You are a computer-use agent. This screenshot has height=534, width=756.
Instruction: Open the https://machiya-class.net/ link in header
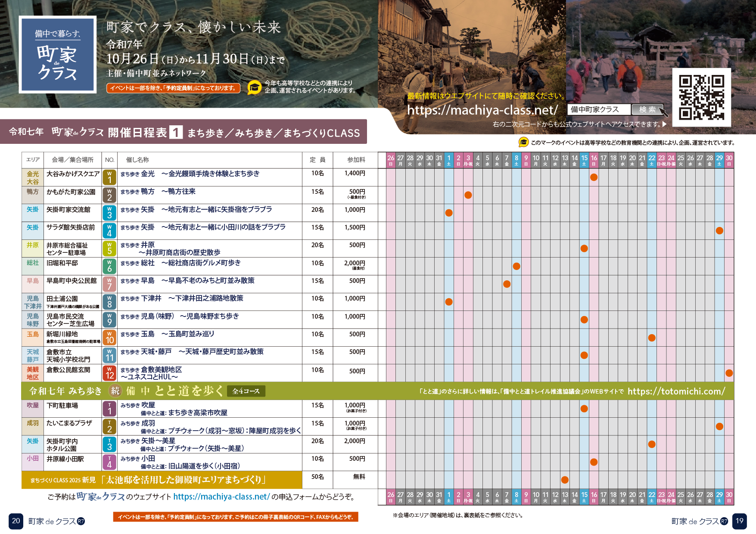[x=482, y=110]
